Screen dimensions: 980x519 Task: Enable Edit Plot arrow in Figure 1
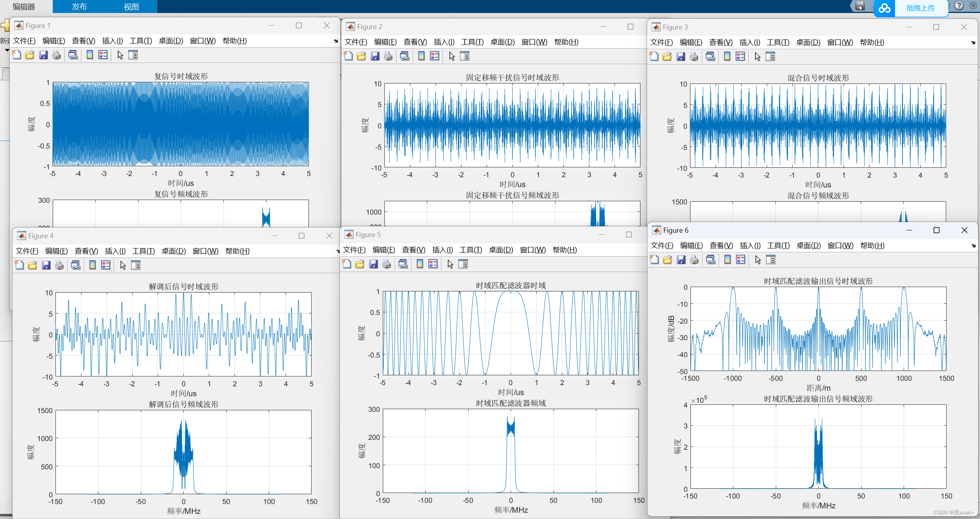(x=120, y=55)
